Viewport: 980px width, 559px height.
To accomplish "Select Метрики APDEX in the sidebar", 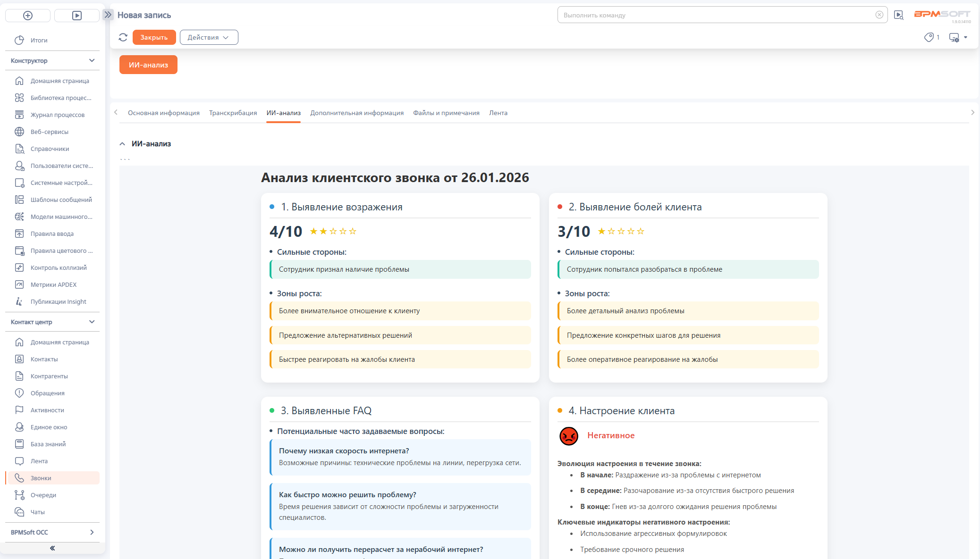I will [x=53, y=284].
